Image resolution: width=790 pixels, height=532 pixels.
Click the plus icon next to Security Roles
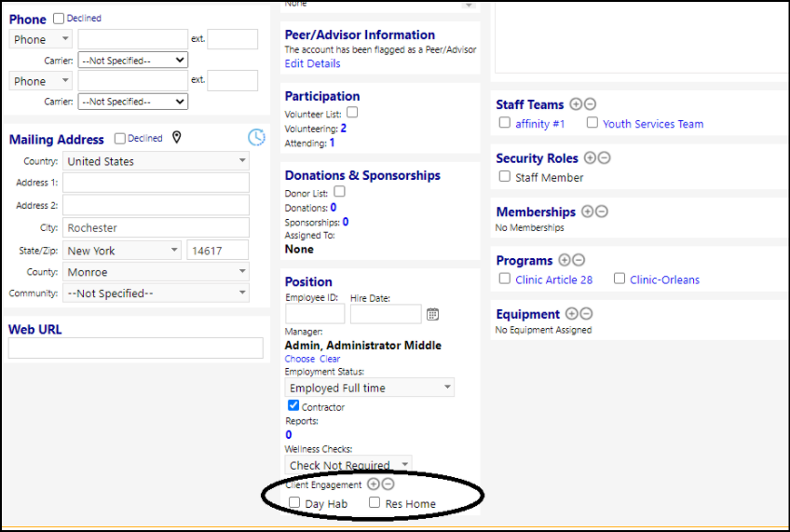pos(590,157)
